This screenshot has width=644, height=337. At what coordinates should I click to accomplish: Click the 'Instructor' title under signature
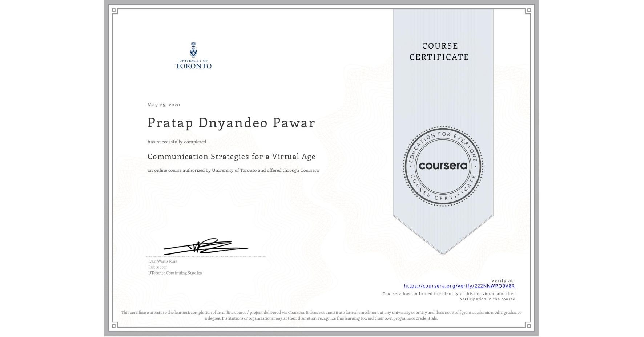coord(158,267)
